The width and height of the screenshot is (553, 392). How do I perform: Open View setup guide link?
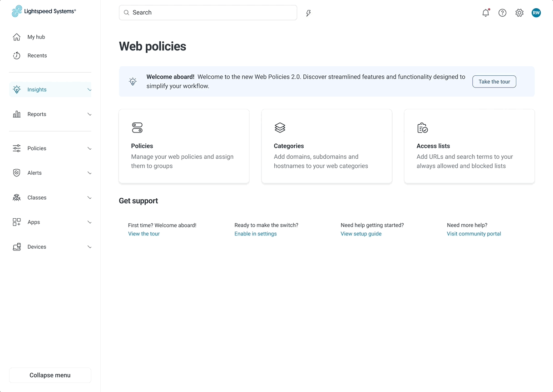click(361, 234)
